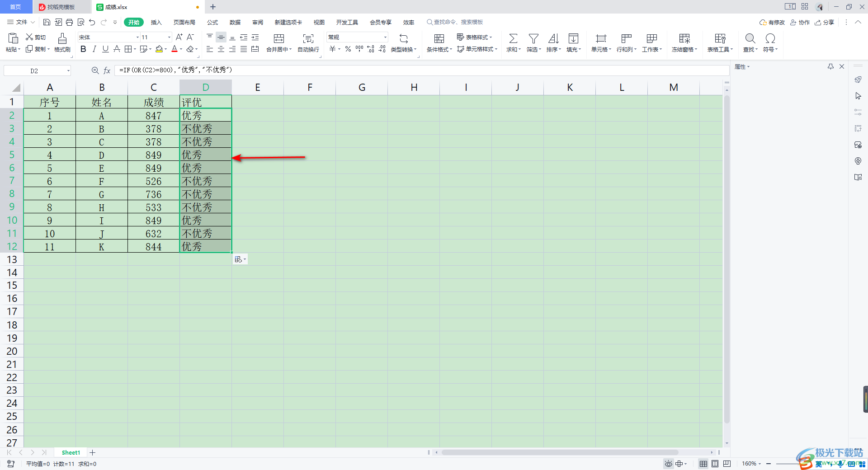Toggle bold formatting

pyautogui.click(x=83, y=49)
